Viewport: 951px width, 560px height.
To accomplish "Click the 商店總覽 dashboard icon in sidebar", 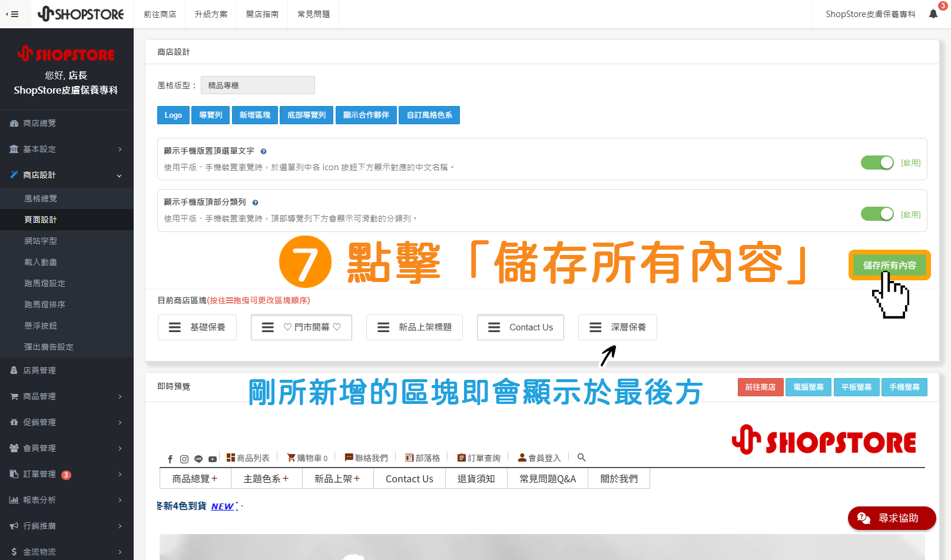I will click(x=14, y=124).
